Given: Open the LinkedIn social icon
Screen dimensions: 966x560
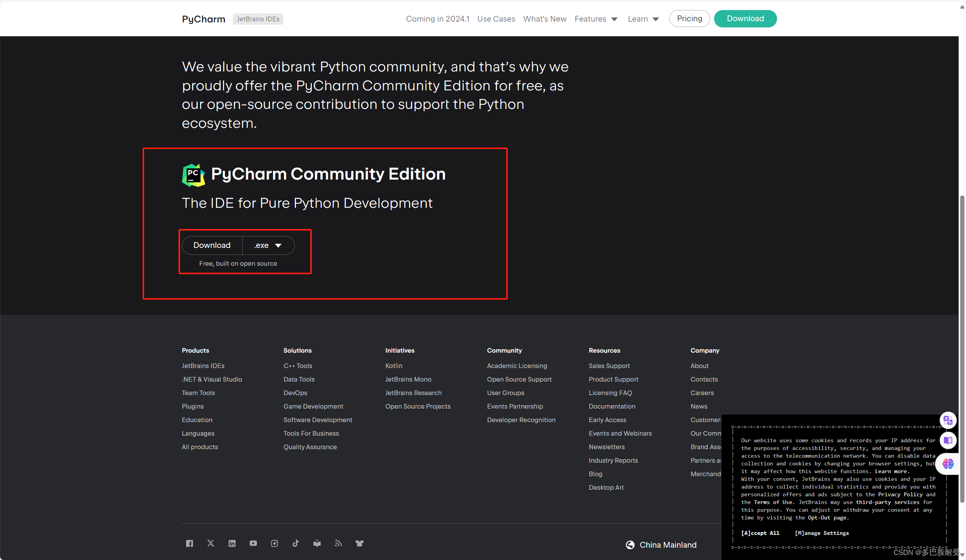Looking at the screenshot, I should (x=232, y=543).
